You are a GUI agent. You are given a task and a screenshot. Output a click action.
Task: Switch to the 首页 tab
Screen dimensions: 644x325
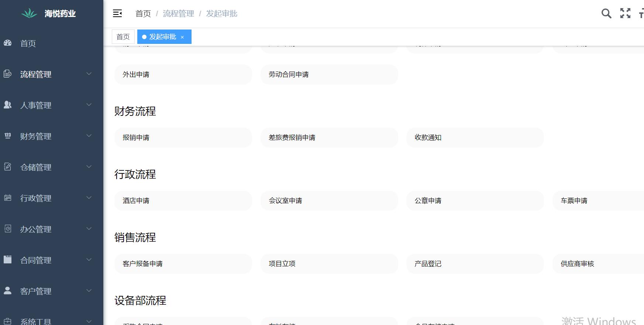click(123, 37)
